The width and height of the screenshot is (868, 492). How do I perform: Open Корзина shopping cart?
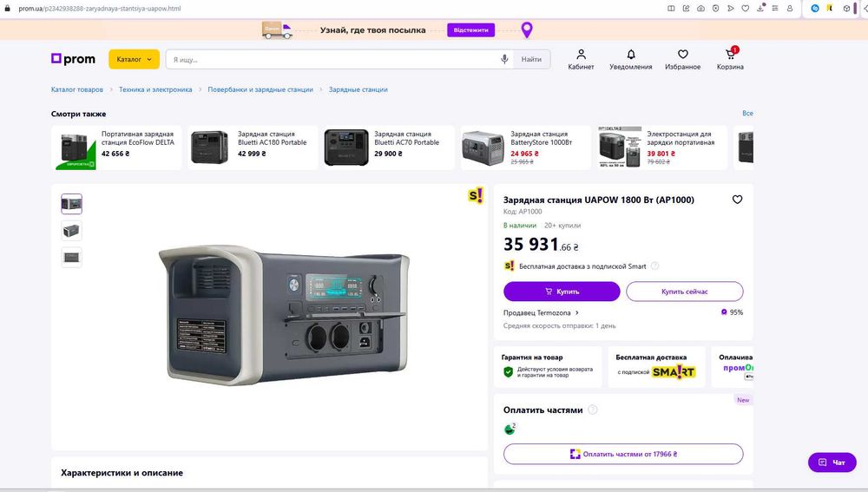pyautogui.click(x=730, y=60)
